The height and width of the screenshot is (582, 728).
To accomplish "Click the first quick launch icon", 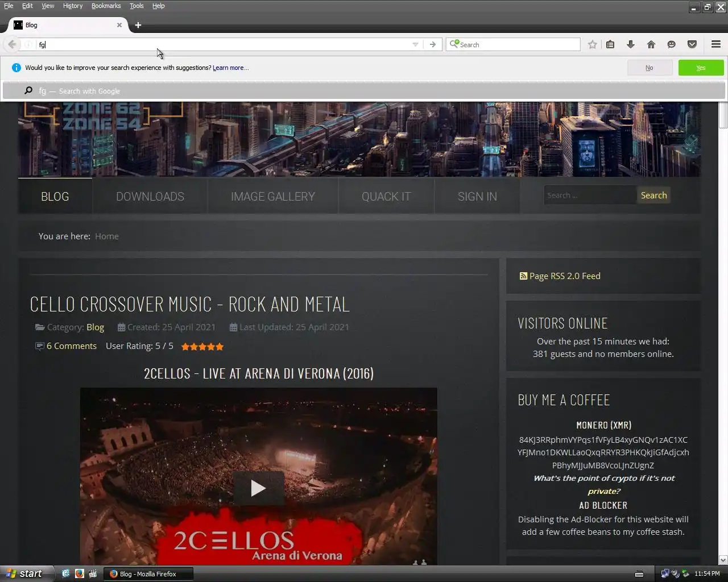I will tap(66, 573).
